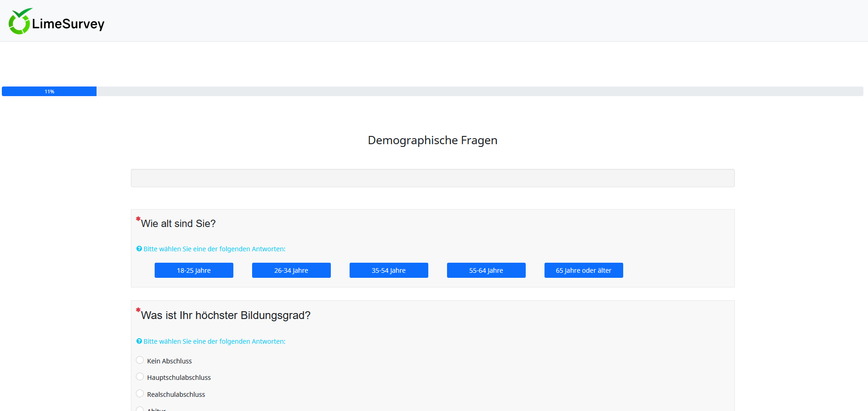Viewport: 868px width, 411px height.
Task: Select the Kein Abschluss radio button
Action: [x=140, y=360]
